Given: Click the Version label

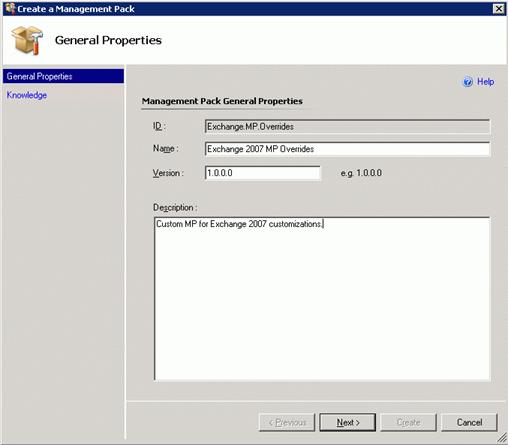Looking at the screenshot, I should [168, 173].
